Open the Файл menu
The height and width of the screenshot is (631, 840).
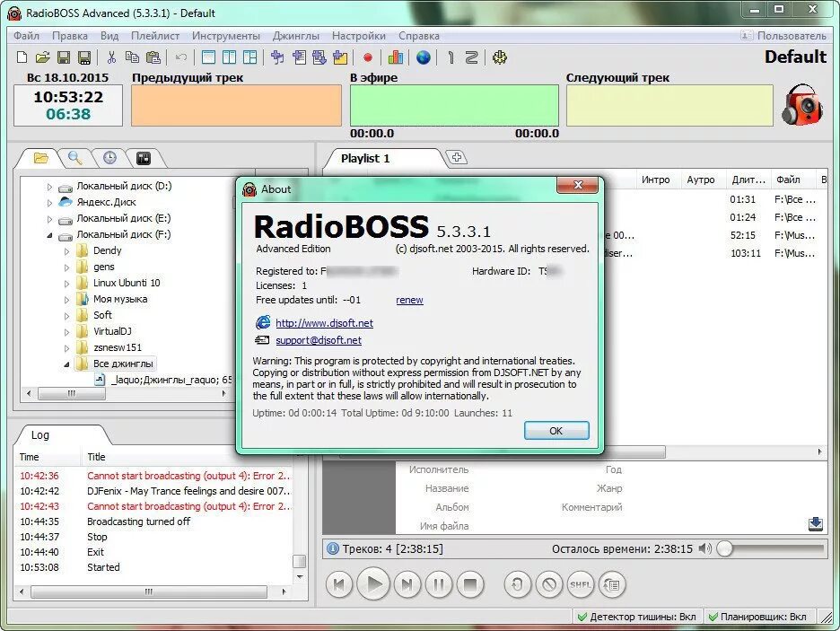coord(26,36)
